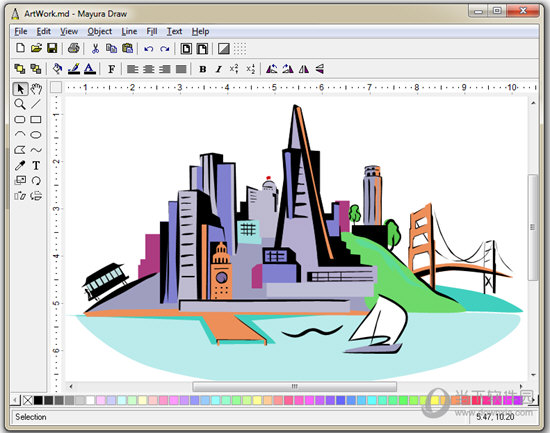
Task: Click the Cut scissors icon
Action: [x=95, y=48]
